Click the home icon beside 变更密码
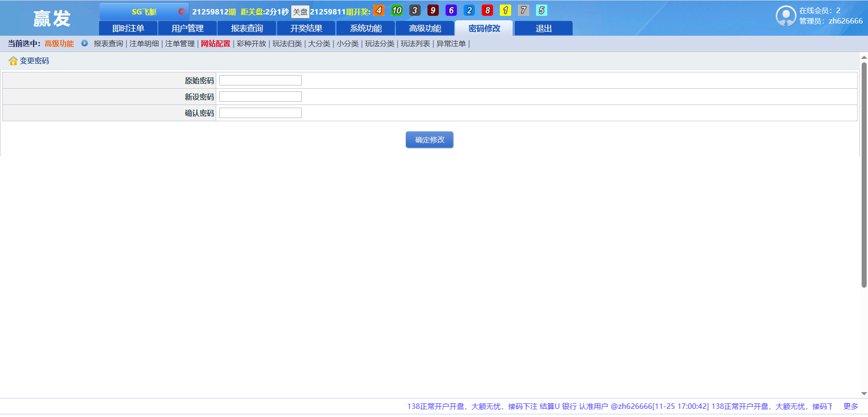Viewport: 868px width, 417px height. (13, 61)
